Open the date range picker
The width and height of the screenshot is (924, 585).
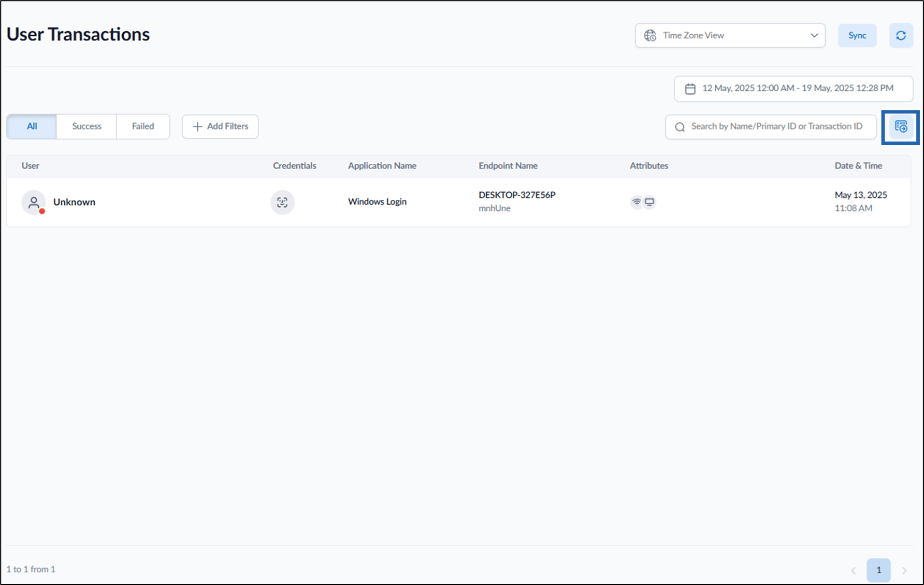pyautogui.click(x=793, y=89)
